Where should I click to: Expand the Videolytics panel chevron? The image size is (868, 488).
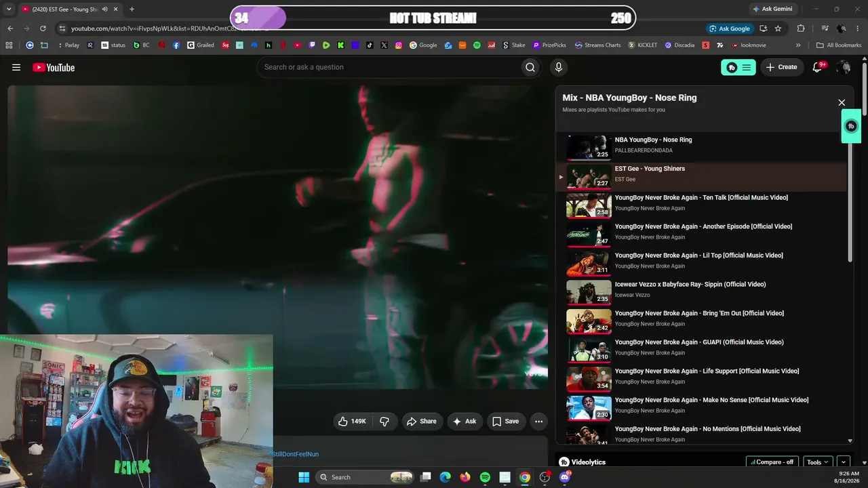point(844,462)
